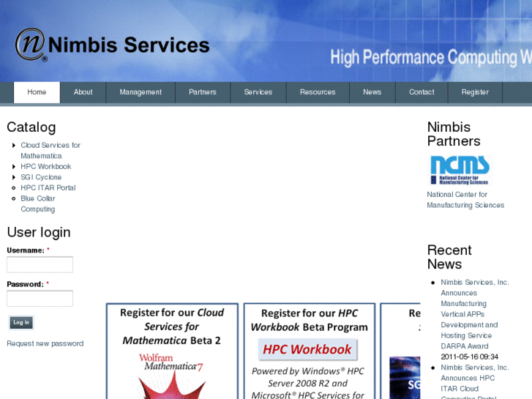The width and height of the screenshot is (532, 399).
Task: Expand the Cloud Services for Mathematica arrow
Action: [x=14, y=146]
